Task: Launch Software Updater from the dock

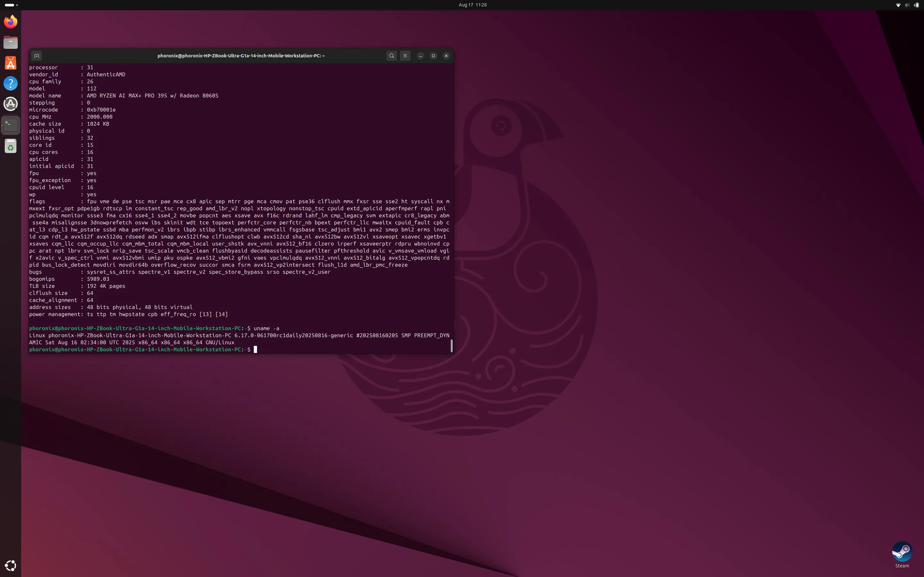Action: click(11, 104)
